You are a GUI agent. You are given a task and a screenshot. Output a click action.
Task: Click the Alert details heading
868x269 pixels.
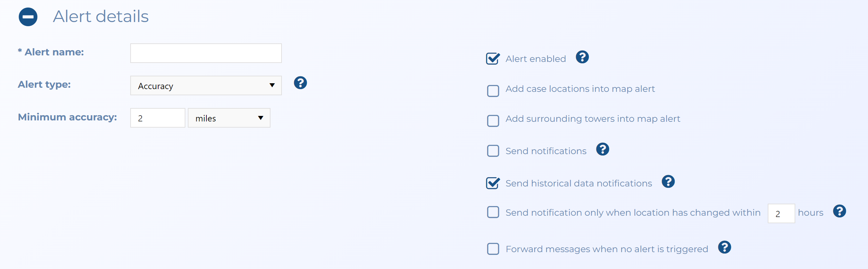101,17
